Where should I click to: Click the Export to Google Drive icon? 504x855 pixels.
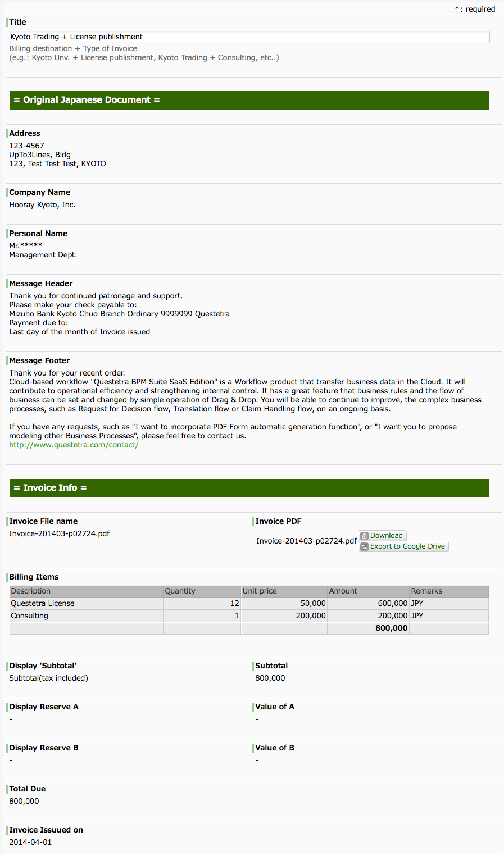click(x=364, y=546)
